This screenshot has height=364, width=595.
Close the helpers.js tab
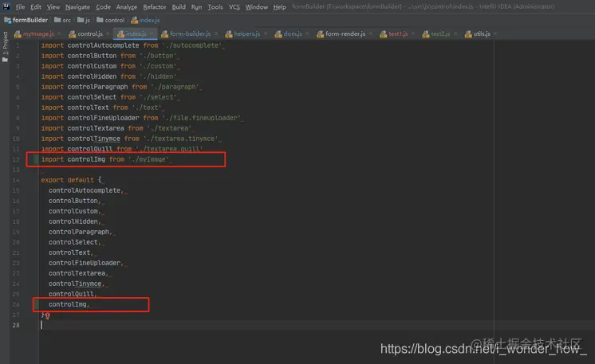tap(266, 33)
